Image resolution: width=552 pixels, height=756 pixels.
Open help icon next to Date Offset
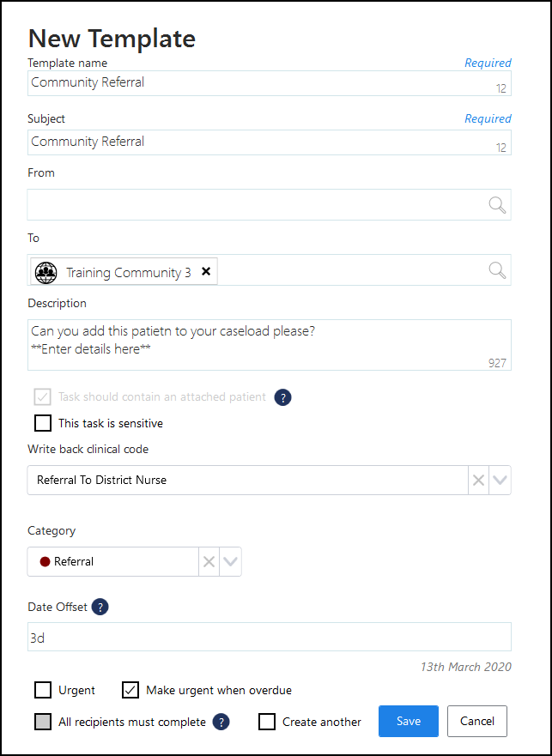coord(100,607)
